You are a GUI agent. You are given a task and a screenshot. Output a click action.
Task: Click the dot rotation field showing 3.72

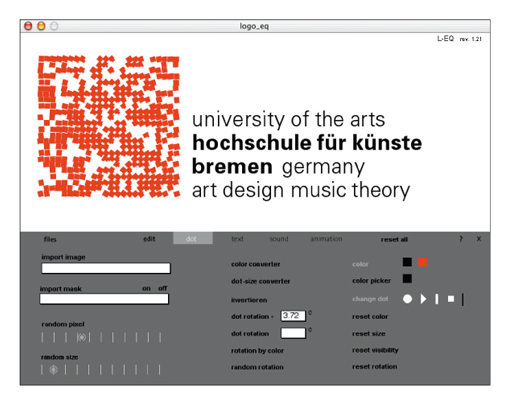(x=293, y=315)
